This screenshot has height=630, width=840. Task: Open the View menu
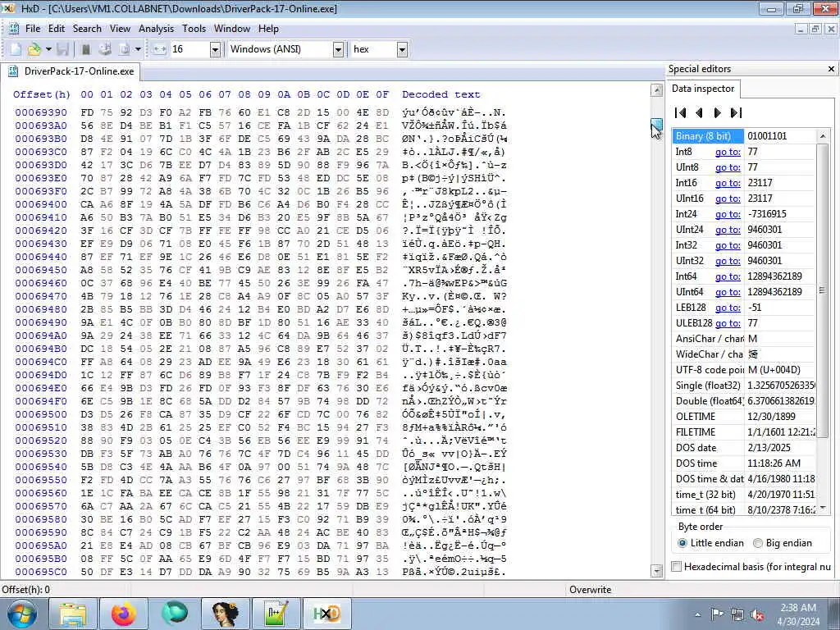[120, 29]
